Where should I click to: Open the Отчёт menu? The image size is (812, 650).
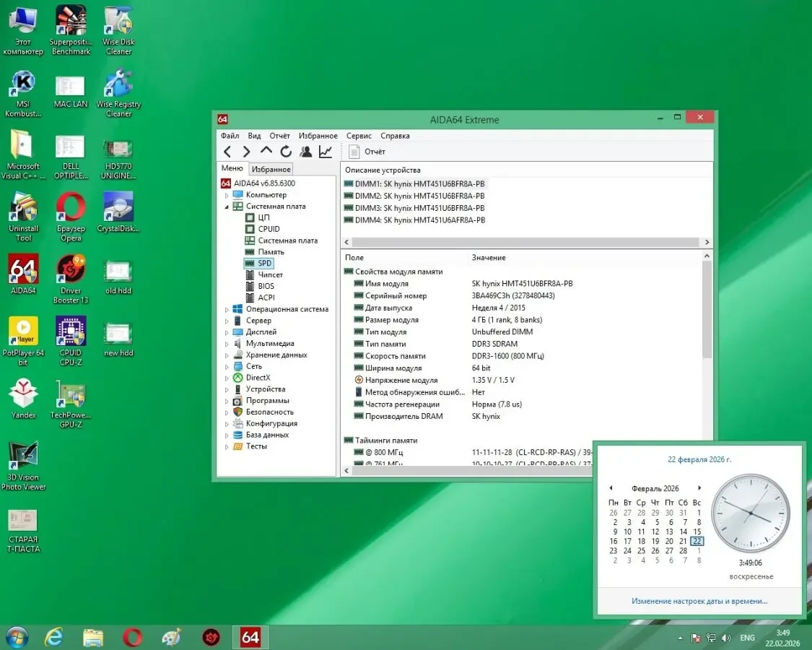tap(279, 136)
